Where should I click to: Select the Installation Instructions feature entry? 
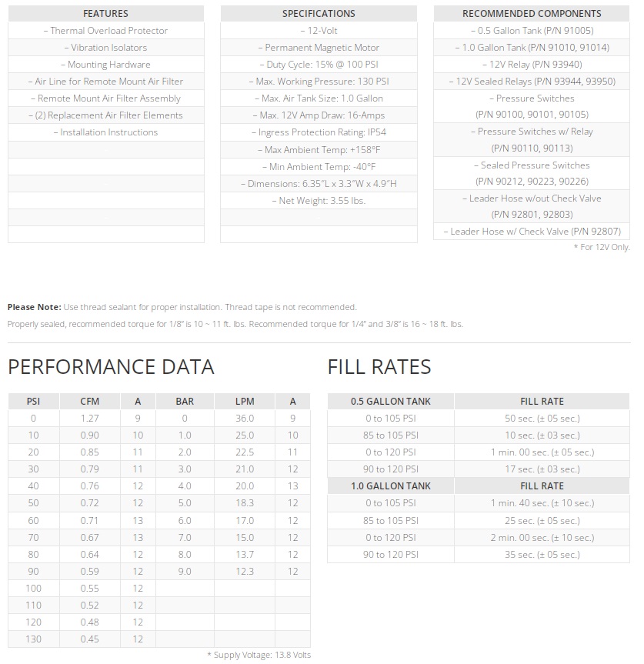pyautogui.click(x=105, y=132)
